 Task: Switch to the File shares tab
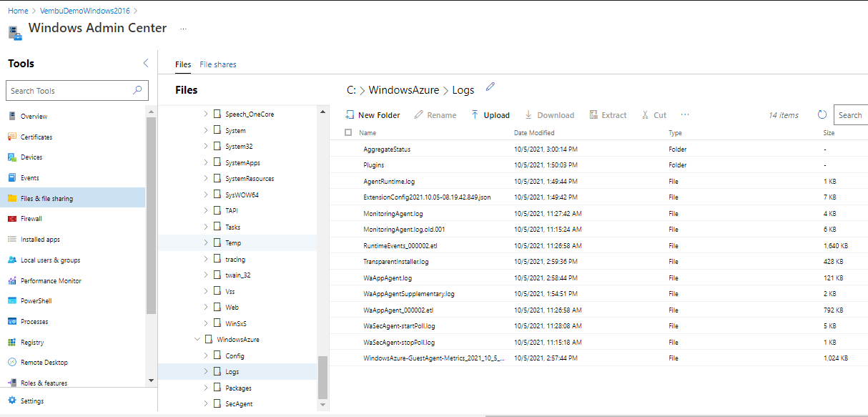pos(218,64)
